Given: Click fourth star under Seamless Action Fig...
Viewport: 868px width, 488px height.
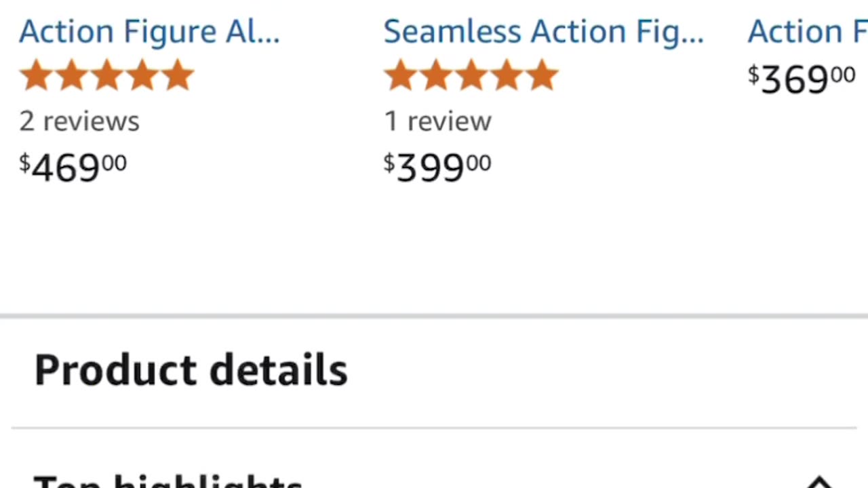Looking at the screenshot, I should pos(507,75).
